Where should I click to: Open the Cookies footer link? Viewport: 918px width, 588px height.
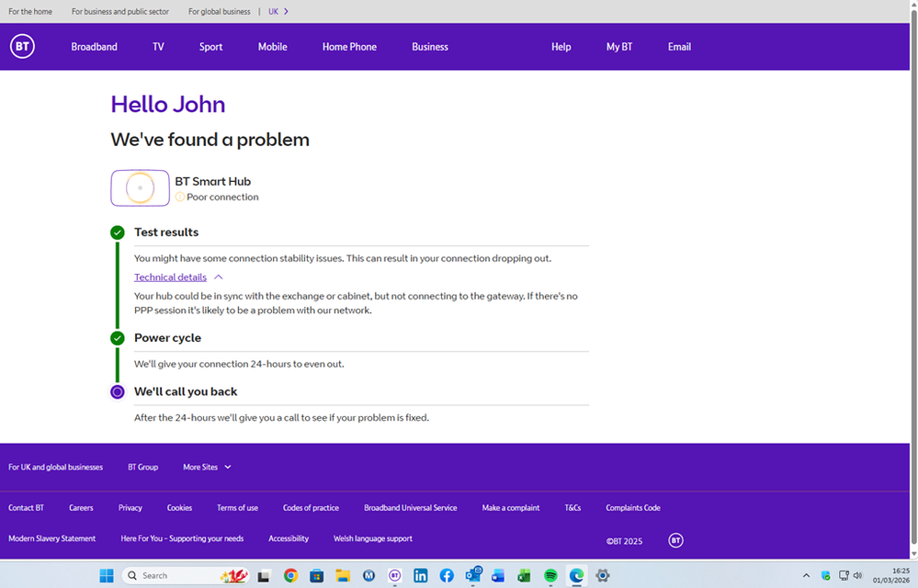point(179,508)
